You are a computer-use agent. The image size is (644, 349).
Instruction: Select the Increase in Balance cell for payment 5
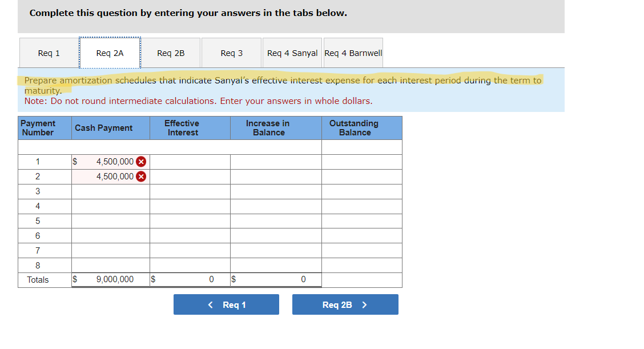tap(276, 220)
